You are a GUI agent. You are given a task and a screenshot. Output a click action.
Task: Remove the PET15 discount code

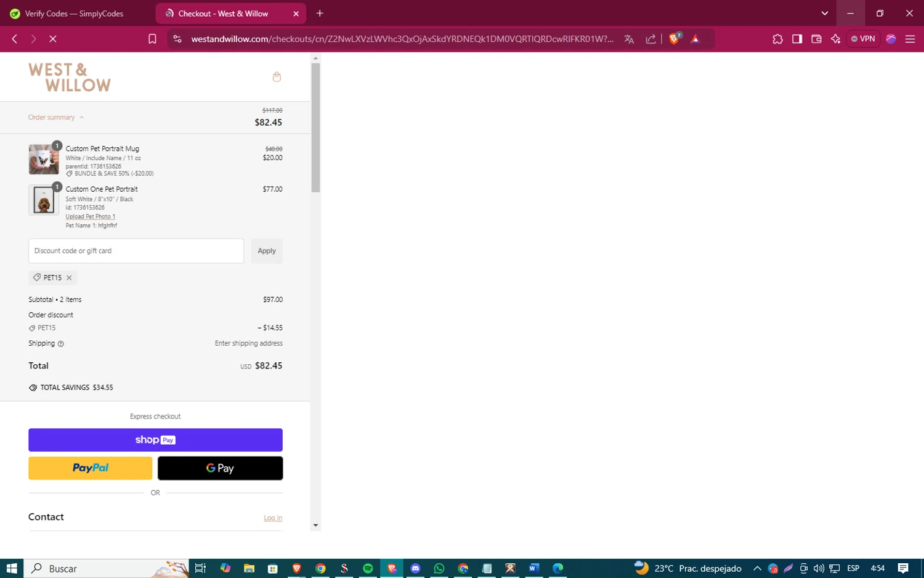(x=69, y=278)
